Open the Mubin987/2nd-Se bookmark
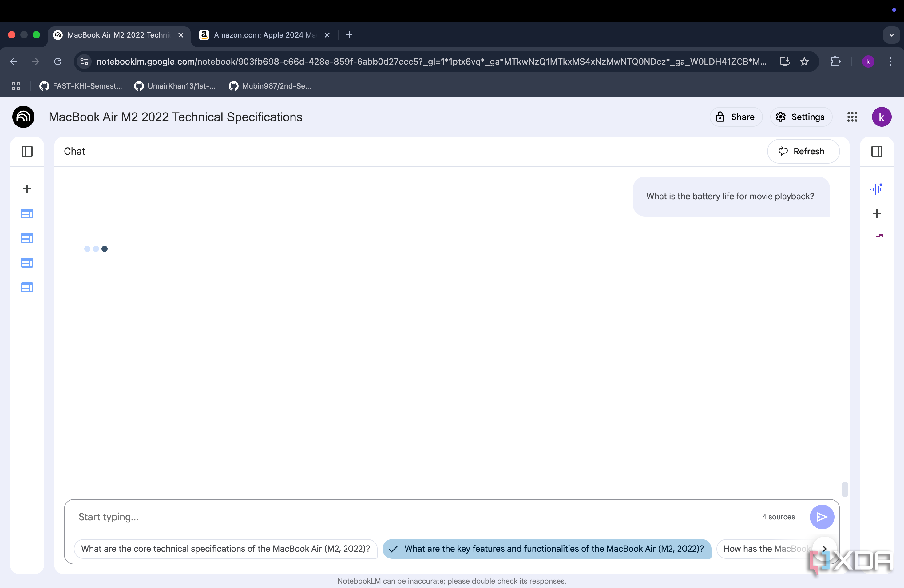This screenshot has height=588, width=904. point(270,86)
